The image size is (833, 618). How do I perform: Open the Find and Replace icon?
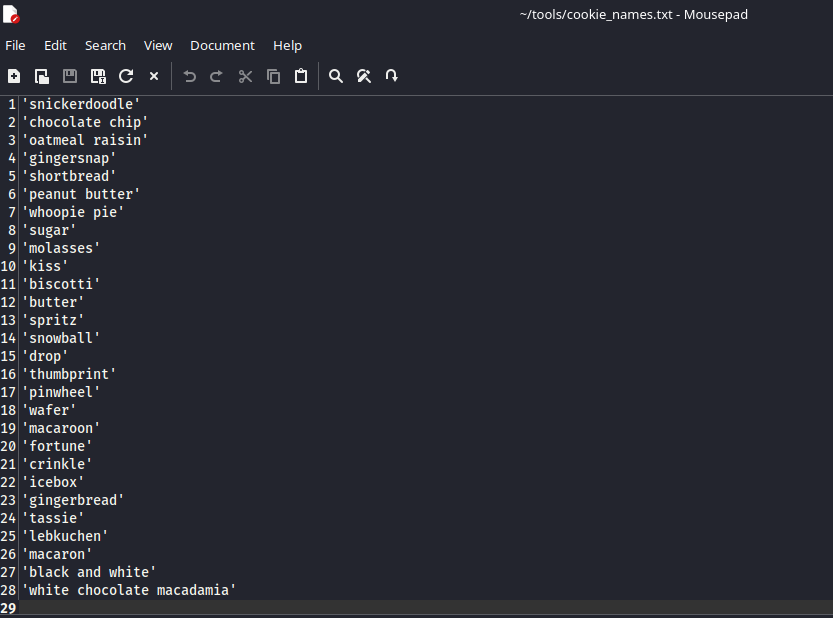[x=364, y=76]
